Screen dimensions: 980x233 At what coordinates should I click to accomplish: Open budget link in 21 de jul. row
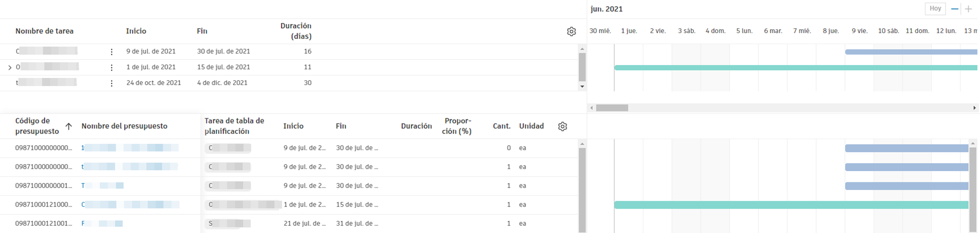tap(102, 223)
